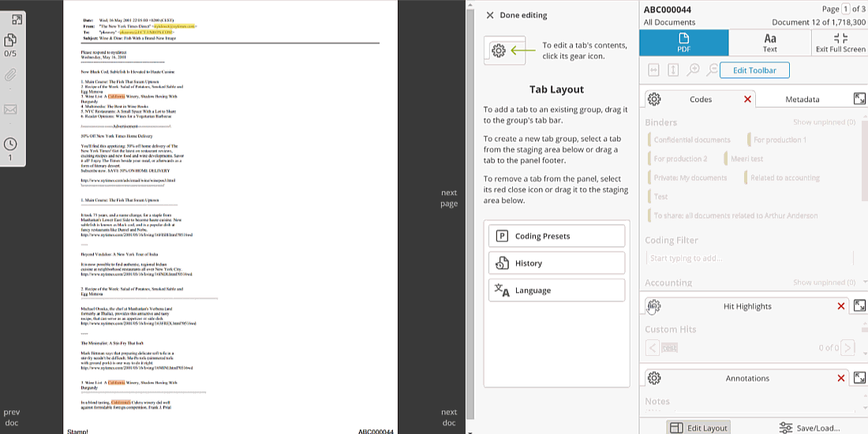868x434 pixels.
Task: Select Language tab in the staging area
Action: tap(556, 290)
